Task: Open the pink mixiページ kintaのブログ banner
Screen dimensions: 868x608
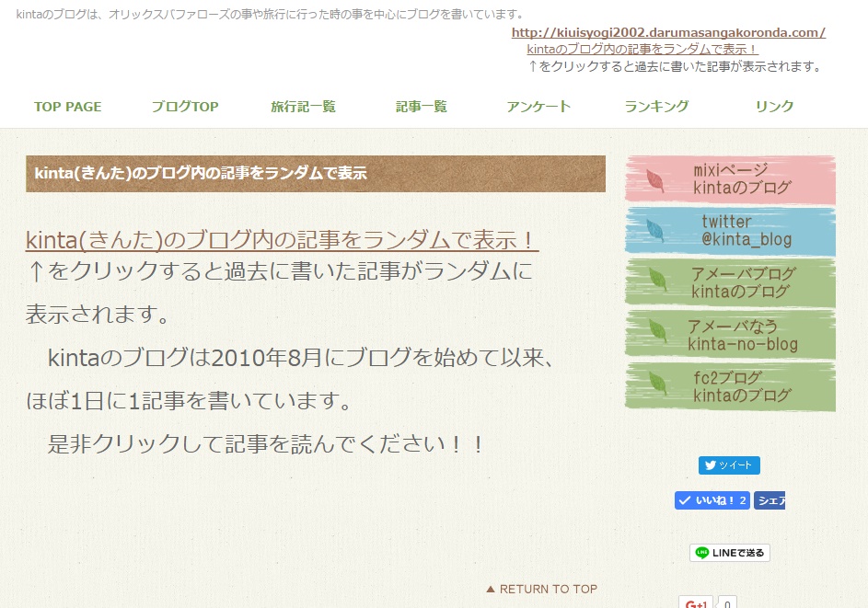Action: 730,179
